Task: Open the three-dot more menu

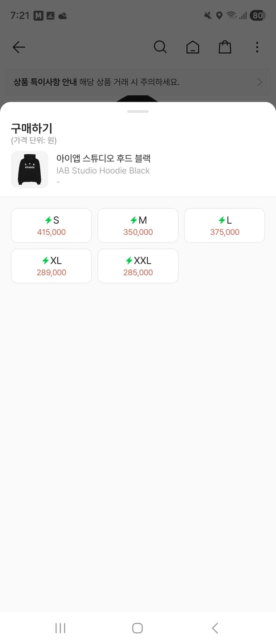Action: [x=257, y=47]
